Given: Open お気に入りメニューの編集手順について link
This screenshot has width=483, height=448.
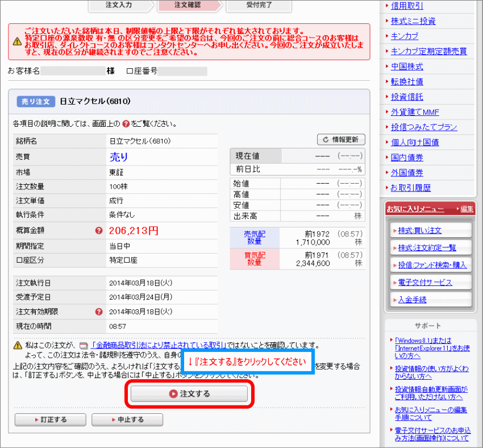Looking at the screenshot, I should click(431, 413).
